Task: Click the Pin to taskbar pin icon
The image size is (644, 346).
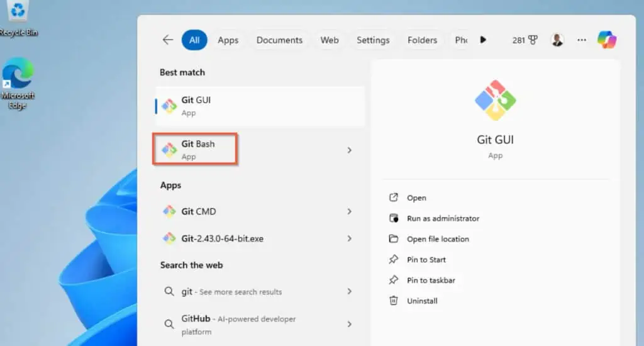Action: tap(394, 280)
